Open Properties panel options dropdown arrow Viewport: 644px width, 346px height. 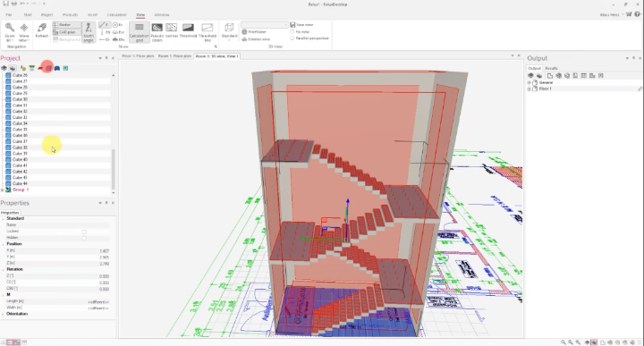click(x=100, y=203)
